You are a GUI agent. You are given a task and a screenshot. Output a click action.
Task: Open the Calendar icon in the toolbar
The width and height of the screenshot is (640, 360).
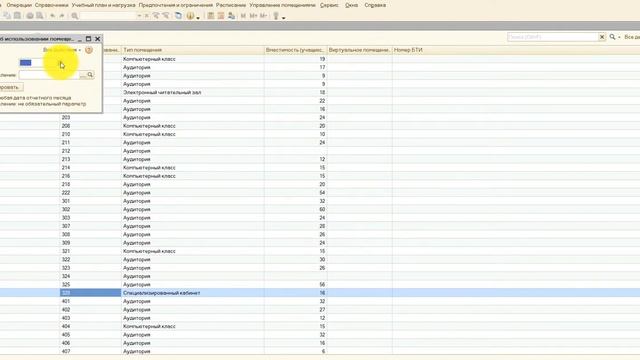tap(221, 16)
